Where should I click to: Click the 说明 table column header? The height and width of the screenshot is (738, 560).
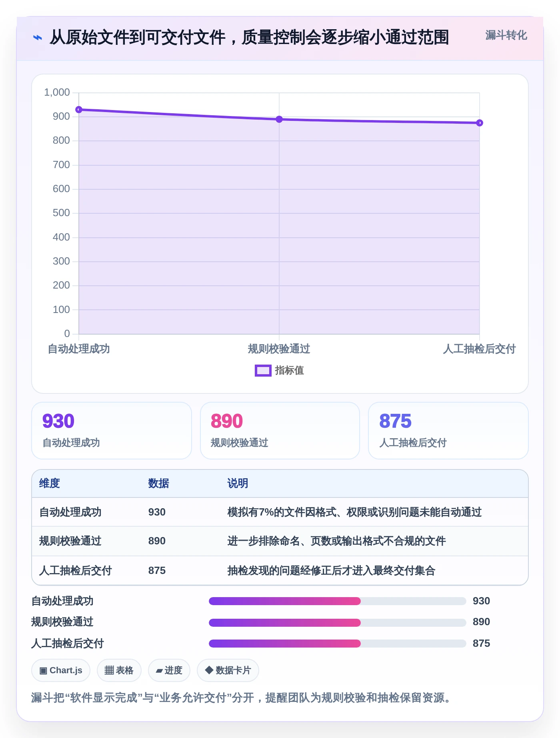pos(238,483)
